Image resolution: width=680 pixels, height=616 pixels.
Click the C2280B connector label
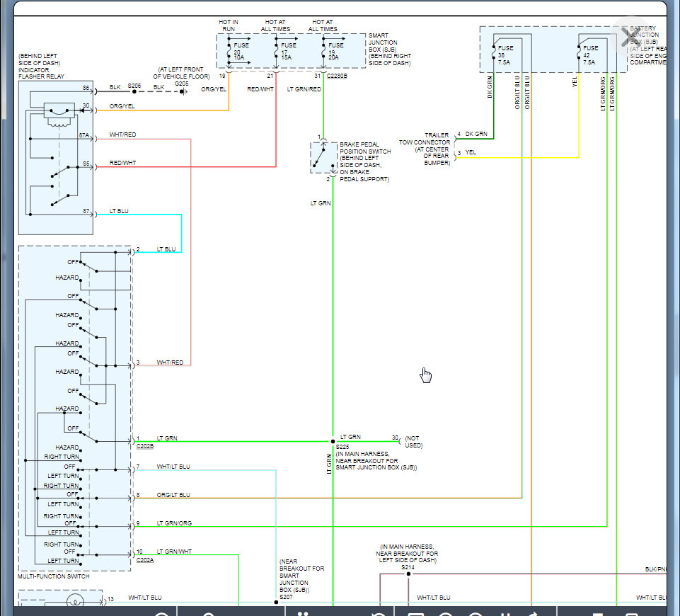click(x=337, y=75)
